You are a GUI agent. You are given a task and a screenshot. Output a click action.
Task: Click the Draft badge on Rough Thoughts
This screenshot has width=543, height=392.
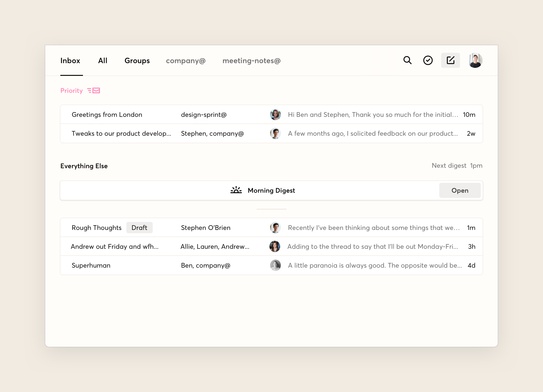pos(139,227)
